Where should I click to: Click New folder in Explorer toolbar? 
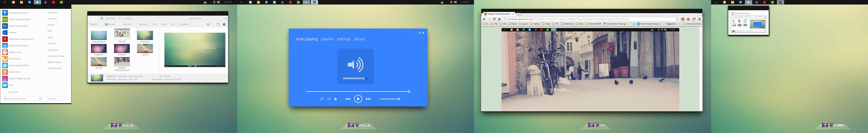[184, 24]
